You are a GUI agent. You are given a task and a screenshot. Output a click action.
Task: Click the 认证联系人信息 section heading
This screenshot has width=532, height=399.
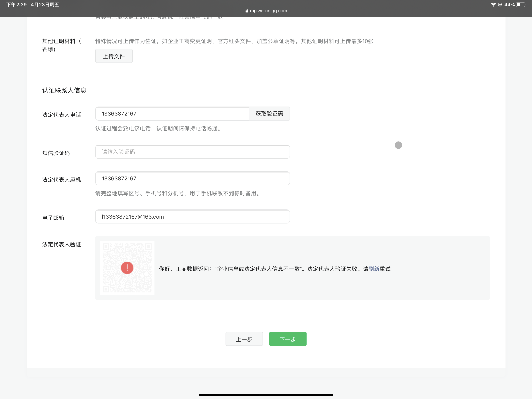(64, 90)
